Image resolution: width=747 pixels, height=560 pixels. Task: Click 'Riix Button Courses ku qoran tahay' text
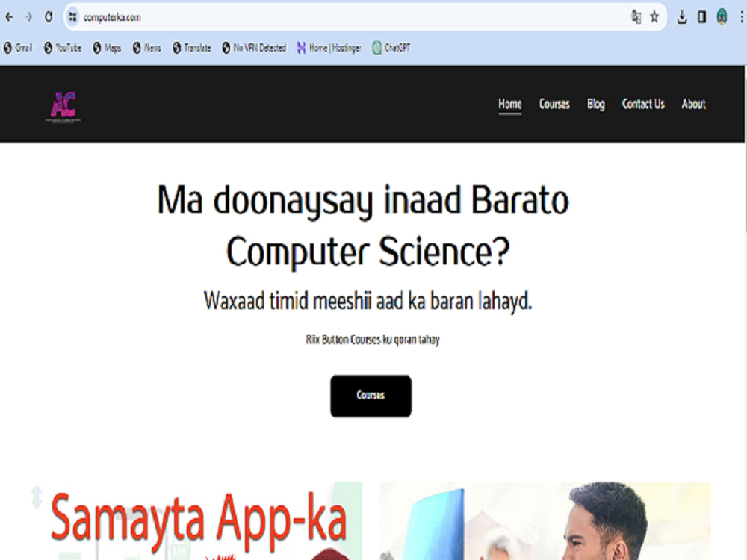(373, 340)
